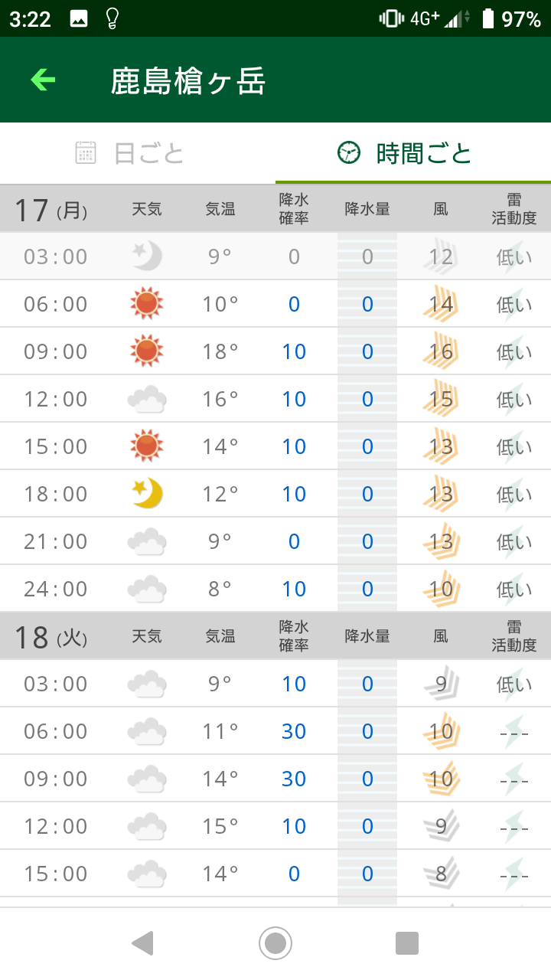
Task: Tap the moon icon at 18:00 Monday
Action: pos(146,494)
